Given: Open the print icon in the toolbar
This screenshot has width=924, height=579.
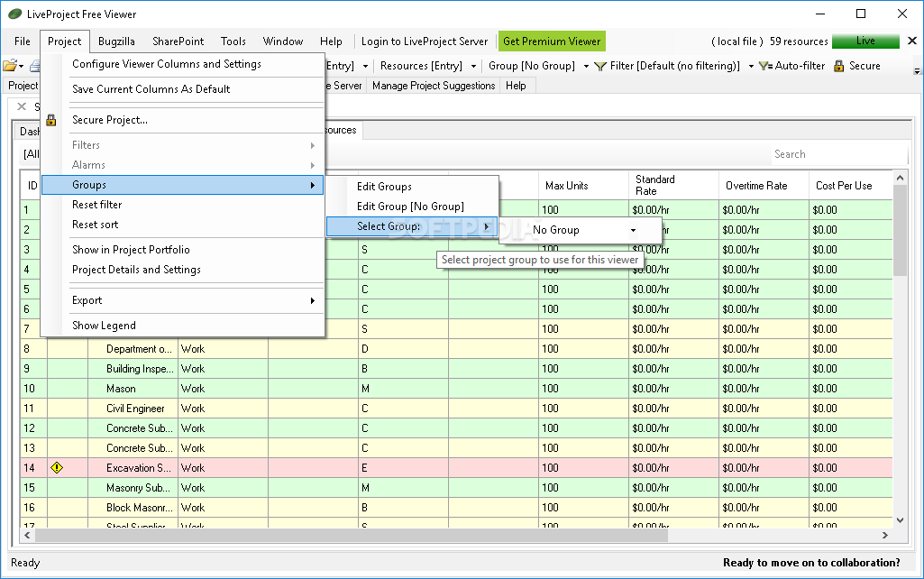Looking at the screenshot, I should (x=36, y=66).
